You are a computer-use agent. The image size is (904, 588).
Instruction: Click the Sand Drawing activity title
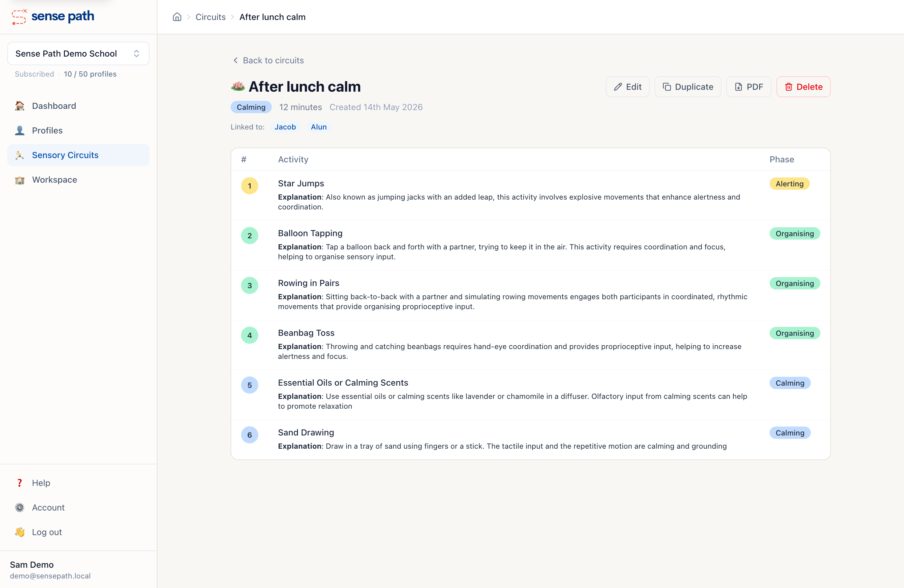pyautogui.click(x=306, y=432)
